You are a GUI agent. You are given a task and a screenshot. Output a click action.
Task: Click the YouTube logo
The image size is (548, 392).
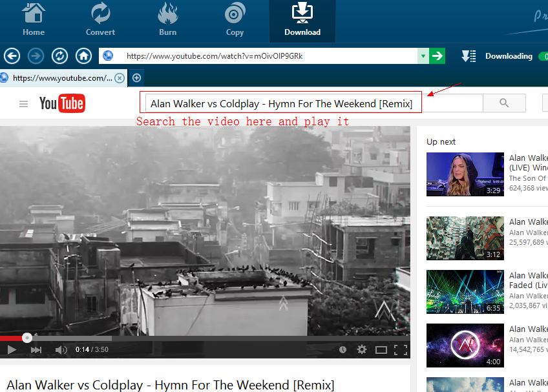pyautogui.click(x=62, y=103)
